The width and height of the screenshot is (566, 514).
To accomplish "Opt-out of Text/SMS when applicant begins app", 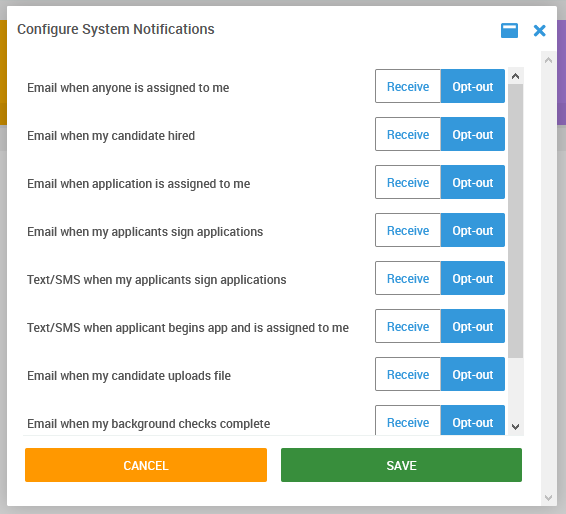I will (x=473, y=326).
